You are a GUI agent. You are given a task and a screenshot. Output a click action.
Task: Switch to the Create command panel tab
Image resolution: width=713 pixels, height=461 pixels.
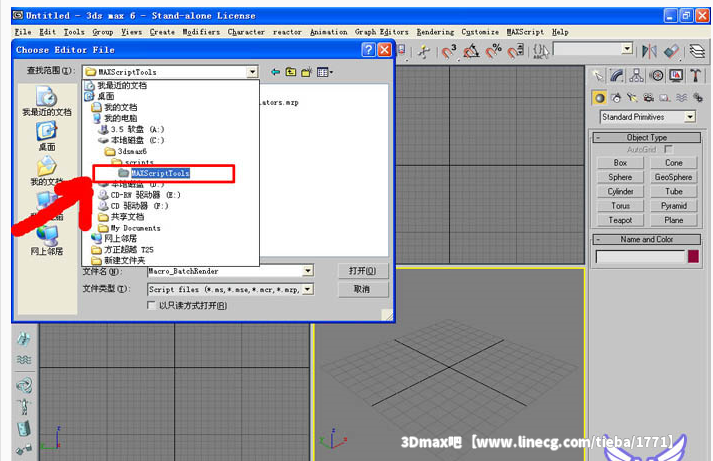(x=598, y=75)
